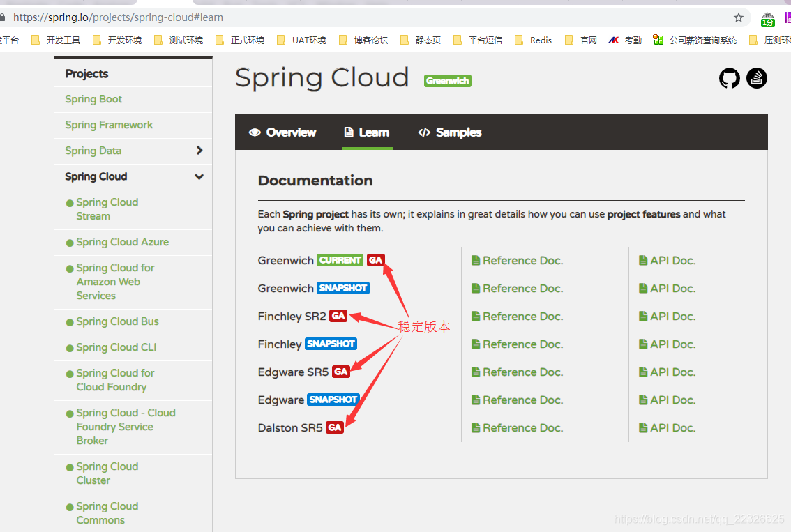Open Spring Boot in the Projects sidebar
This screenshot has height=532, width=791.
coord(93,99)
